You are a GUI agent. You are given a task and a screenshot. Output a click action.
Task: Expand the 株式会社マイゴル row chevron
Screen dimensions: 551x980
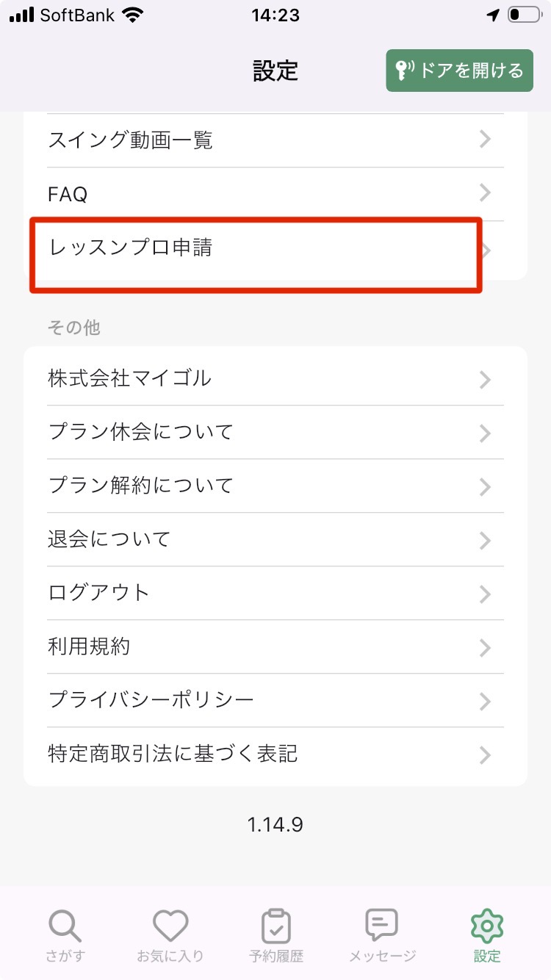pyautogui.click(x=485, y=379)
